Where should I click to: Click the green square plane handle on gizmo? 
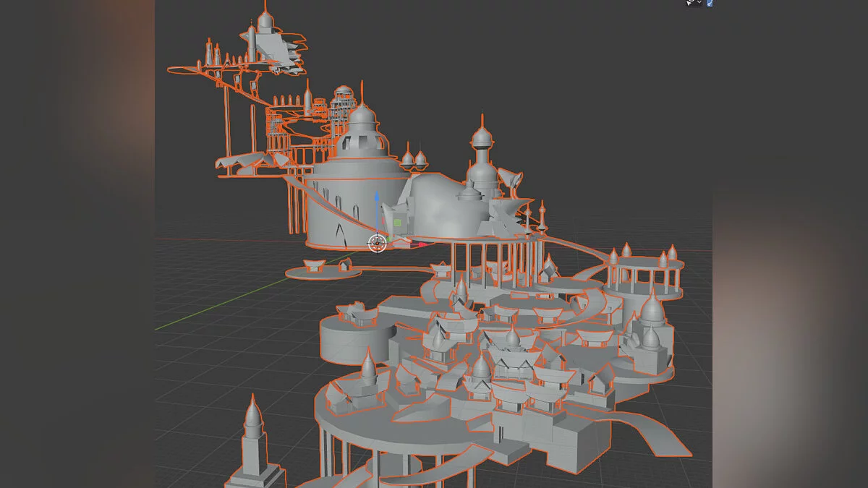[x=397, y=222]
